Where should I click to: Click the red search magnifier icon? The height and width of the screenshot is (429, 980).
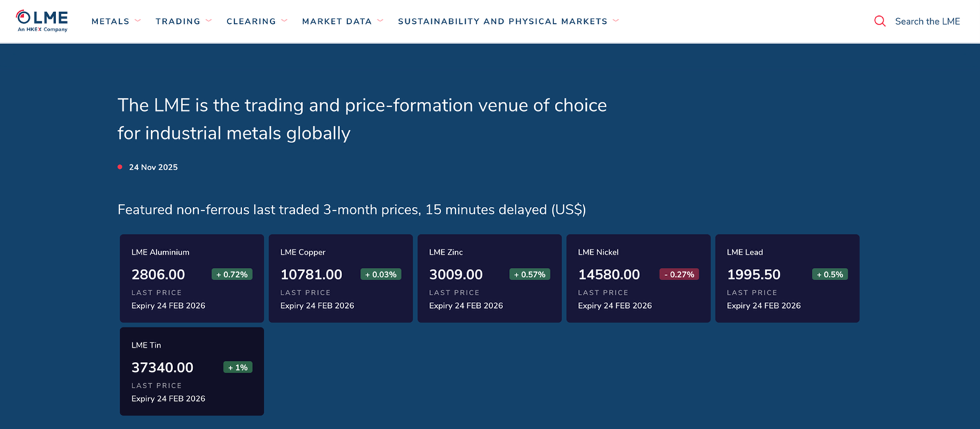[880, 21]
